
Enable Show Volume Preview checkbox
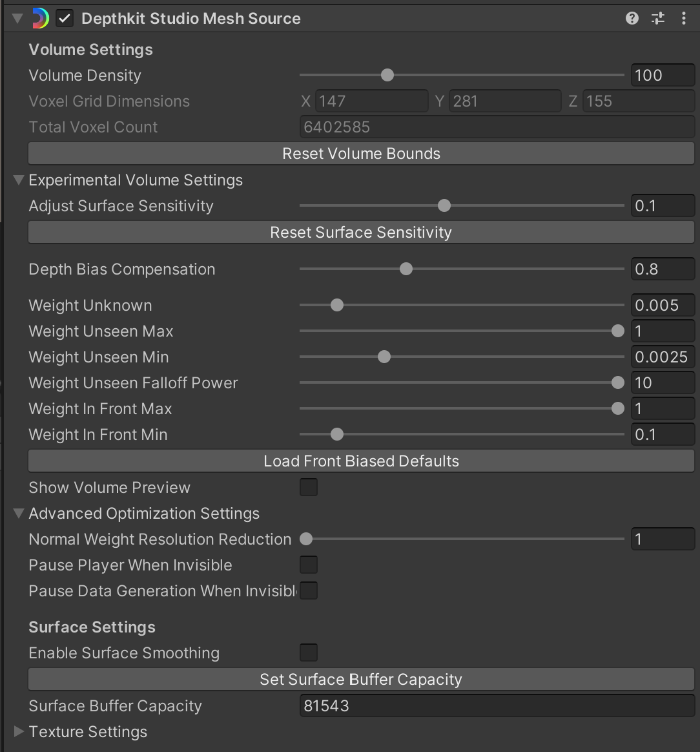point(309,487)
